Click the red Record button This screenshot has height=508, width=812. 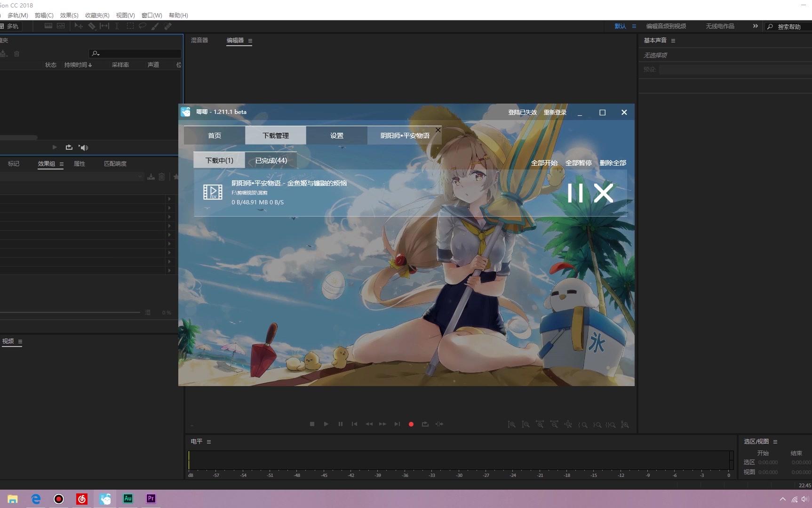(x=411, y=424)
